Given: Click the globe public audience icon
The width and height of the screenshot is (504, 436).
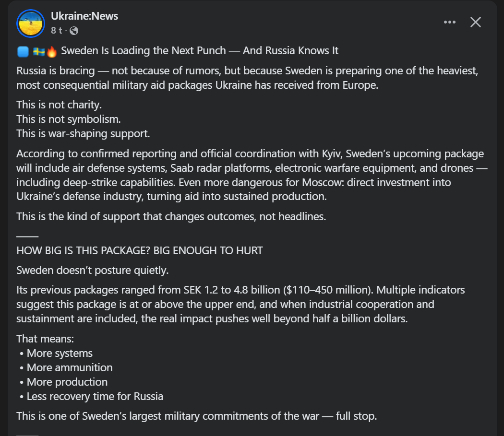Looking at the screenshot, I should 74,31.
